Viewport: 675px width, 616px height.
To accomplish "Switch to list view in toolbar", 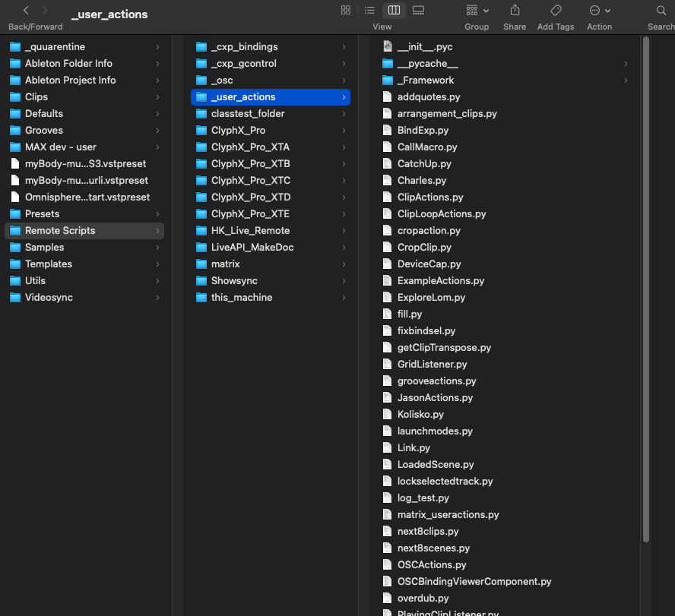I will (x=369, y=10).
